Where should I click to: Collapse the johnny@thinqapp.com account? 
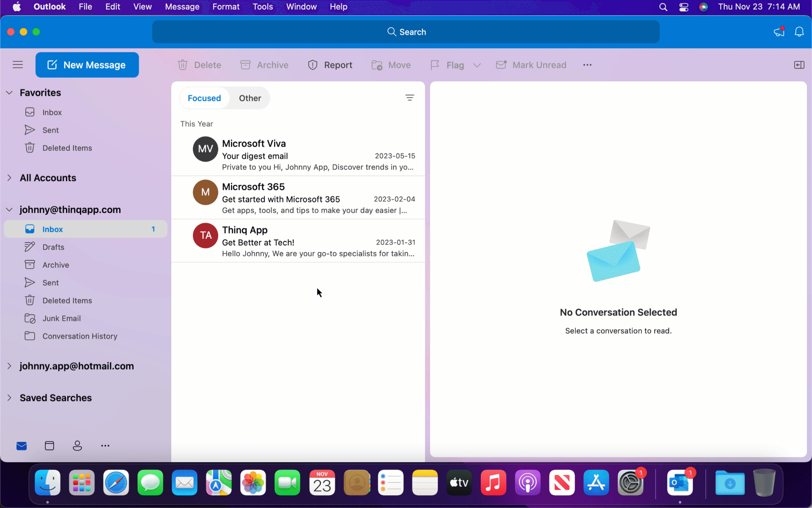9,210
